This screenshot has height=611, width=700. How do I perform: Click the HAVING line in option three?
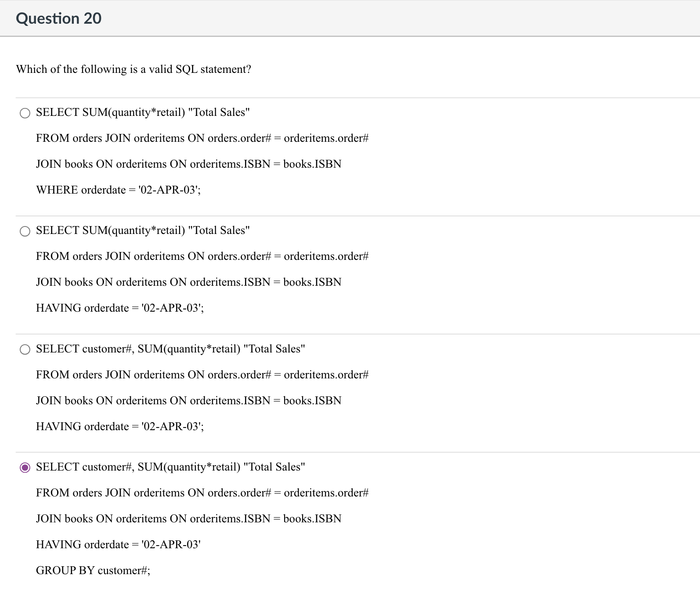119,426
